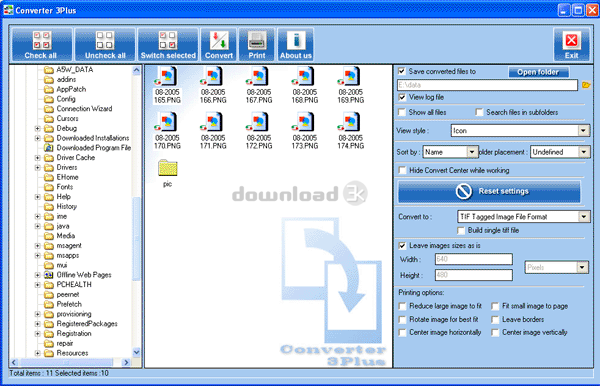Expand the Debug folder node
This screenshot has height=386, width=600.
click(x=38, y=128)
